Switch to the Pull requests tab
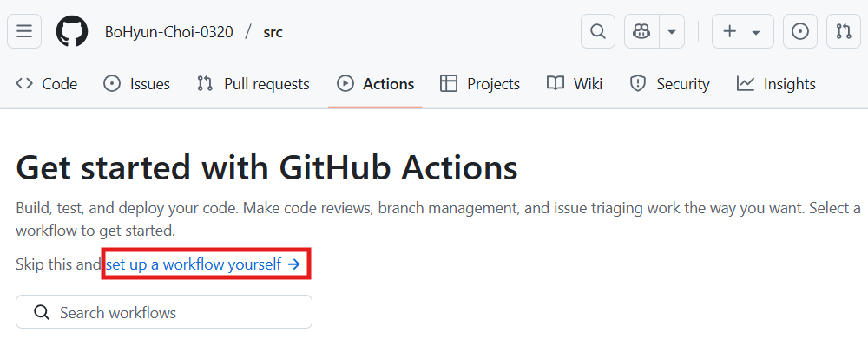This screenshot has width=868, height=345. (x=253, y=84)
